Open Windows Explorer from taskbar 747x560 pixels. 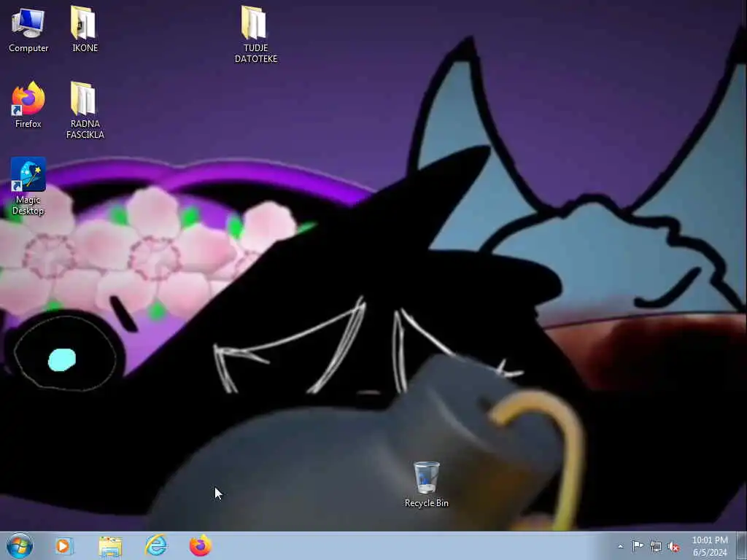click(x=111, y=545)
